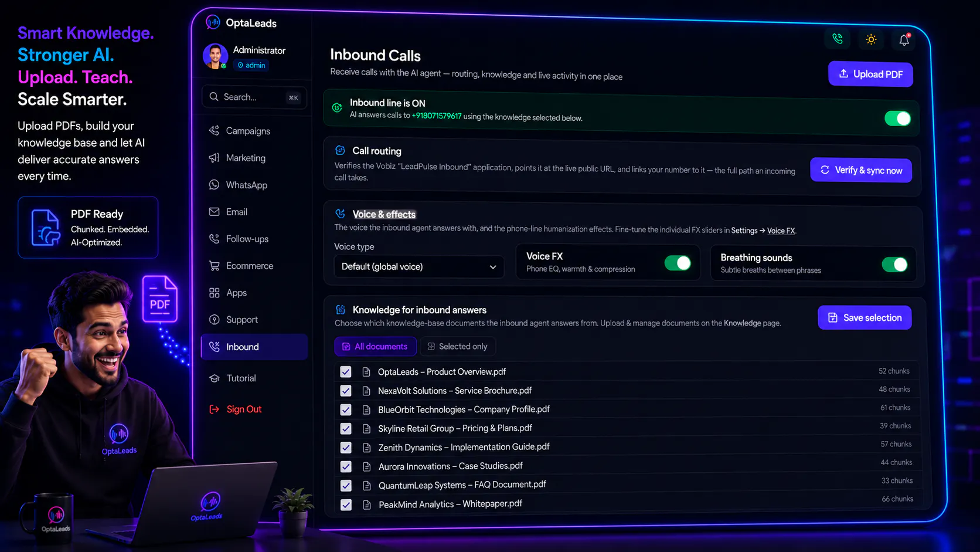Click Verify & sync now
980x552 pixels.
click(860, 170)
